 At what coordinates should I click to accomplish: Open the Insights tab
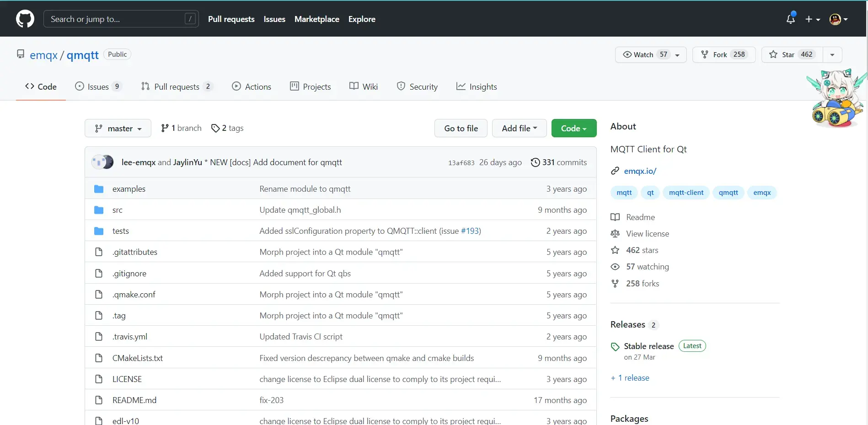[477, 86]
